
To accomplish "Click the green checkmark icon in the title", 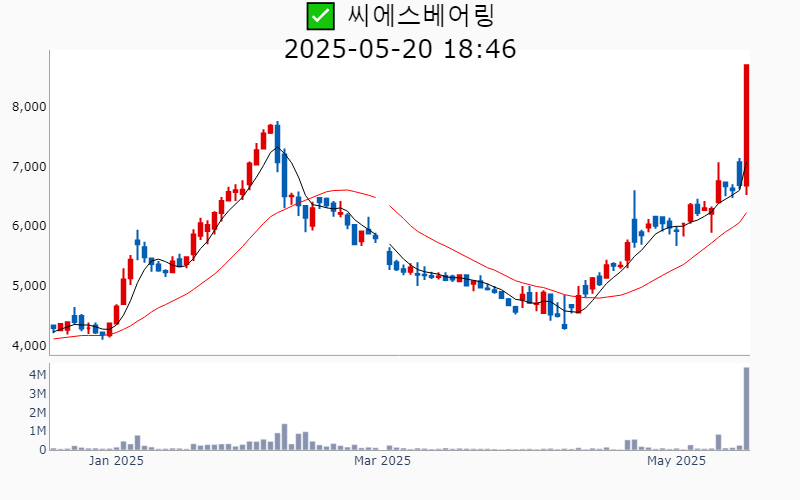I will tap(320, 16).
